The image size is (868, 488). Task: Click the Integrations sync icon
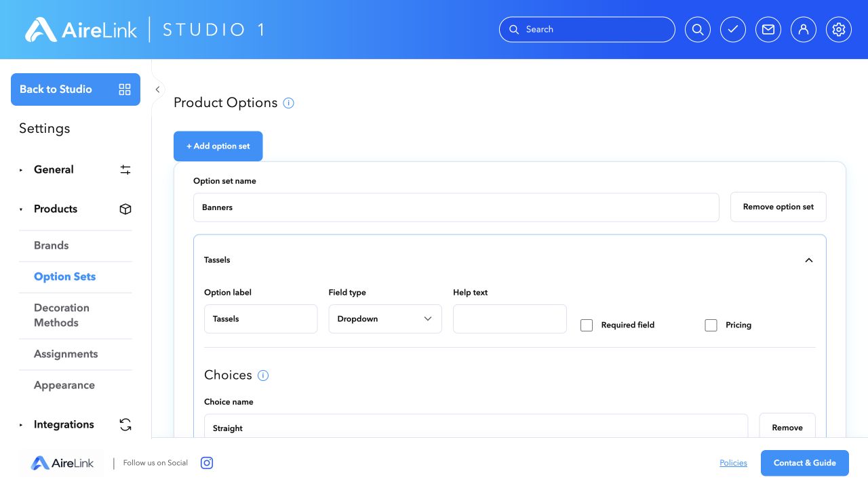tap(125, 424)
